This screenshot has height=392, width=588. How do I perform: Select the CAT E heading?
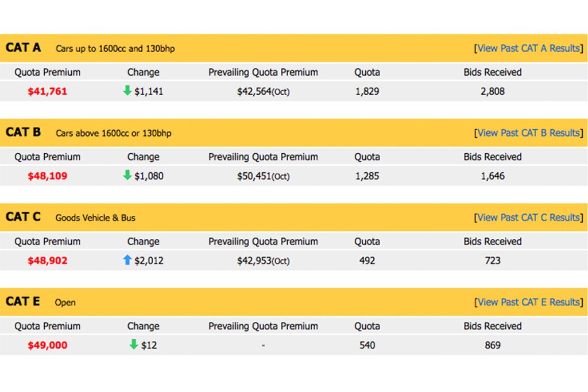(x=23, y=302)
